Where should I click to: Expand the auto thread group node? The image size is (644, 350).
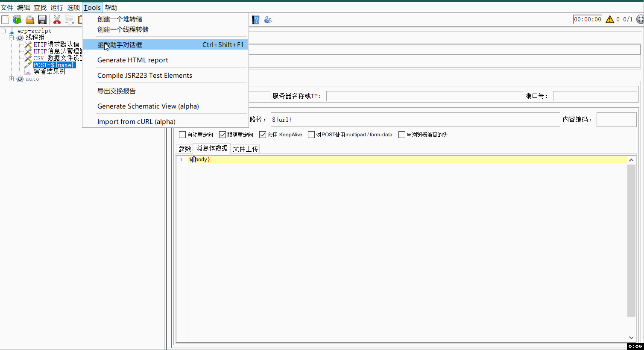pyautogui.click(x=11, y=79)
